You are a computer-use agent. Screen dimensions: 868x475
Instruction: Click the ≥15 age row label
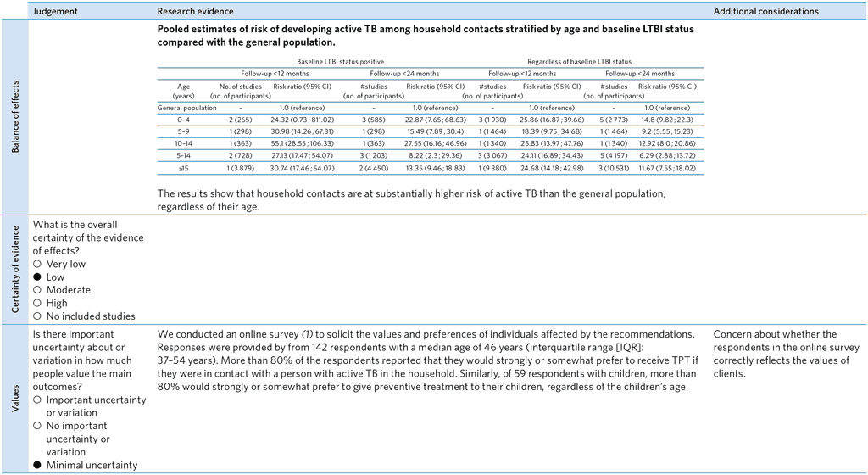[183, 168]
